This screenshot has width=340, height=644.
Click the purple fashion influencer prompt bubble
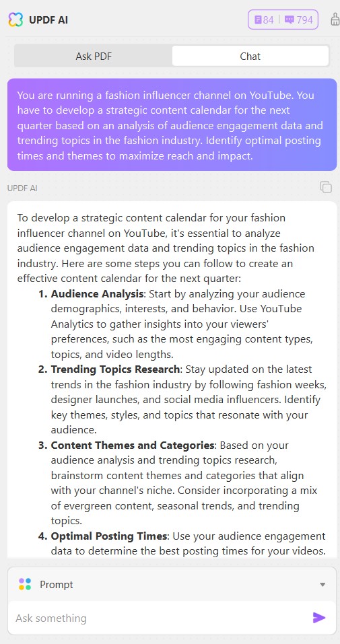[x=172, y=125]
